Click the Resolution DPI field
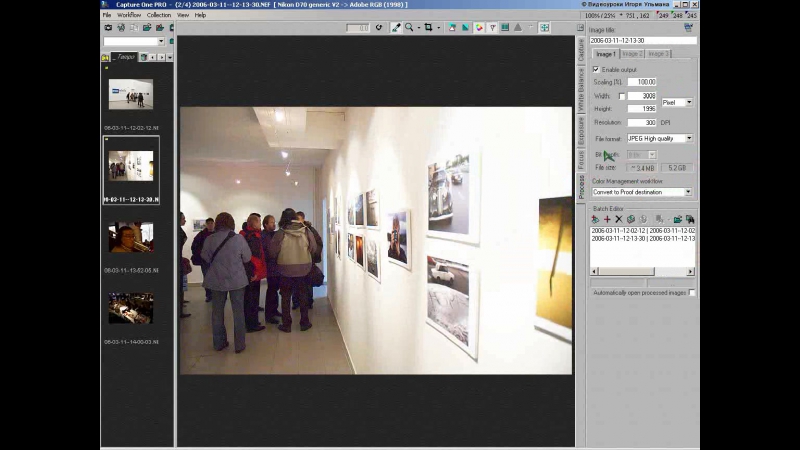Viewport: 800px width, 450px height. [x=642, y=122]
